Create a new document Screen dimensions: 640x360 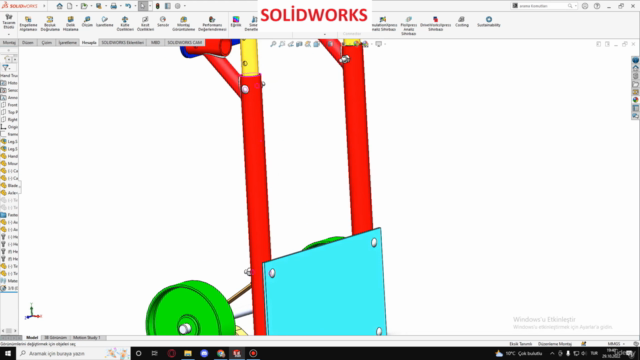click(70, 6)
